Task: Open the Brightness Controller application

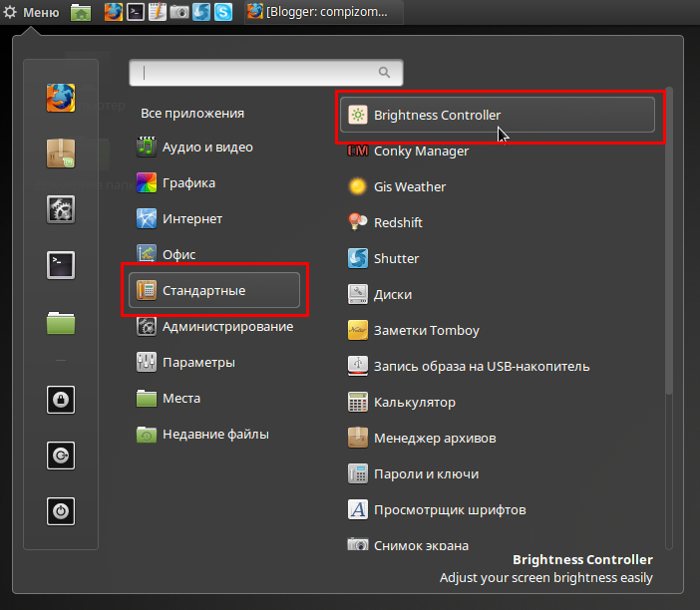Action: [x=498, y=115]
